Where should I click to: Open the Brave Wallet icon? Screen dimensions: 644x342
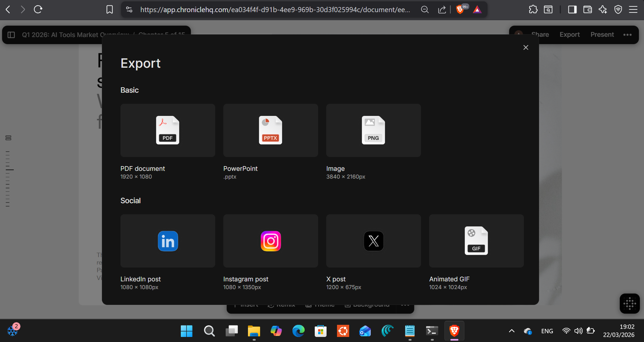[587, 9]
